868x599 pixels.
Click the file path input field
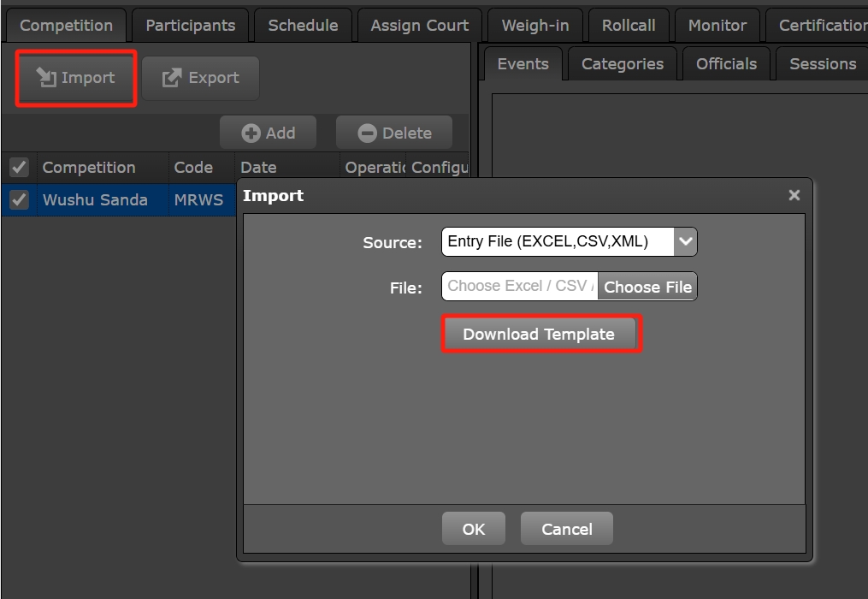point(519,287)
